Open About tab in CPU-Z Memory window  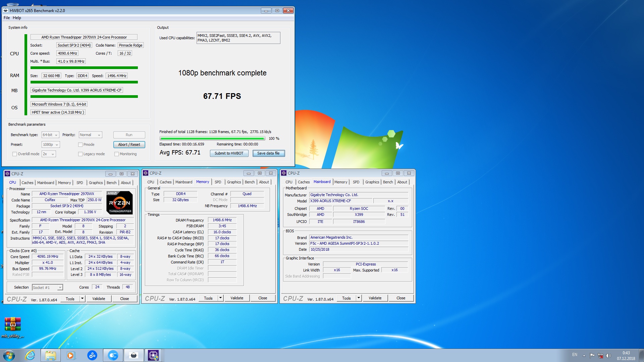click(264, 182)
